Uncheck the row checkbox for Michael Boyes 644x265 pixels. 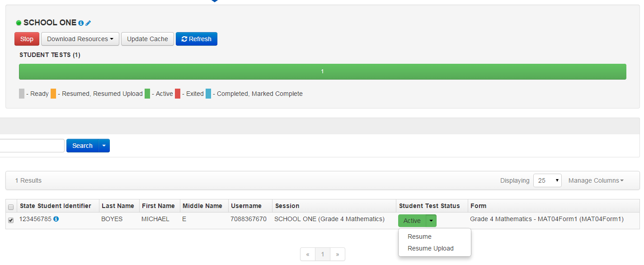(x=11, y=220)
